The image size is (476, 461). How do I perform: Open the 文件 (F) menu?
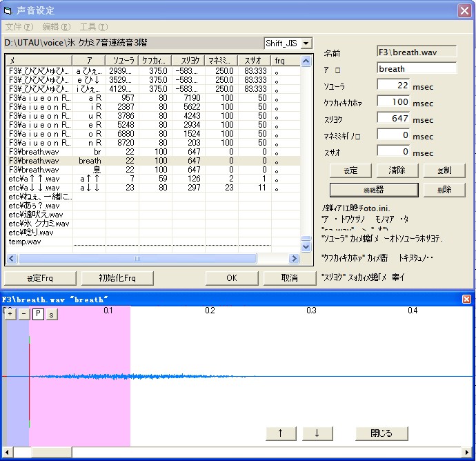click(x=19, y=27)
